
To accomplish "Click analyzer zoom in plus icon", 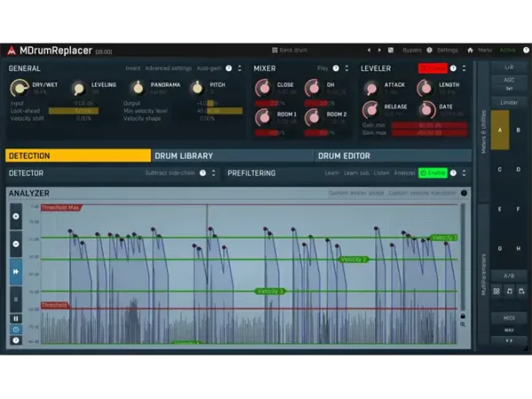I will (x=16, y=216).
